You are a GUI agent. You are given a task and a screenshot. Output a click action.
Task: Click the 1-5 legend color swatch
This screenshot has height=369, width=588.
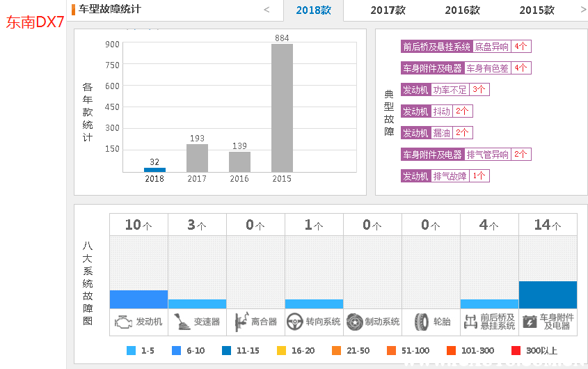click(x=132, y=351)
